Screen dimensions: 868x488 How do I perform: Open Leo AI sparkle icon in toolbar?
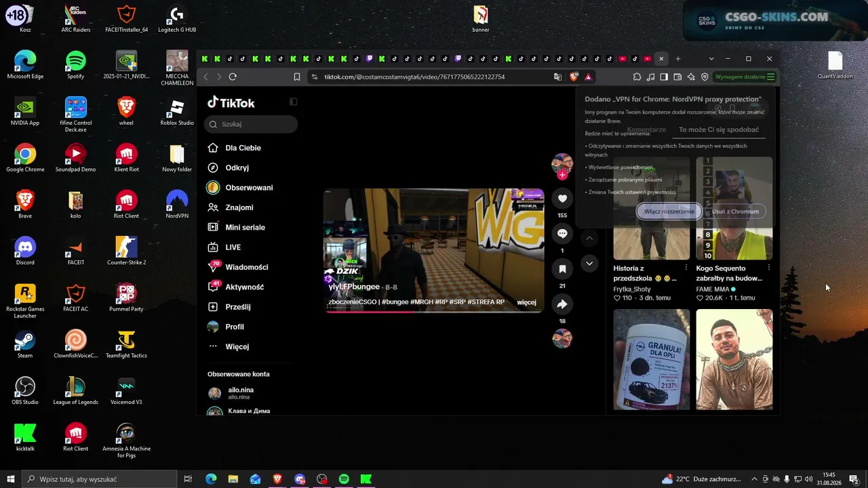[x=691, y=77]
